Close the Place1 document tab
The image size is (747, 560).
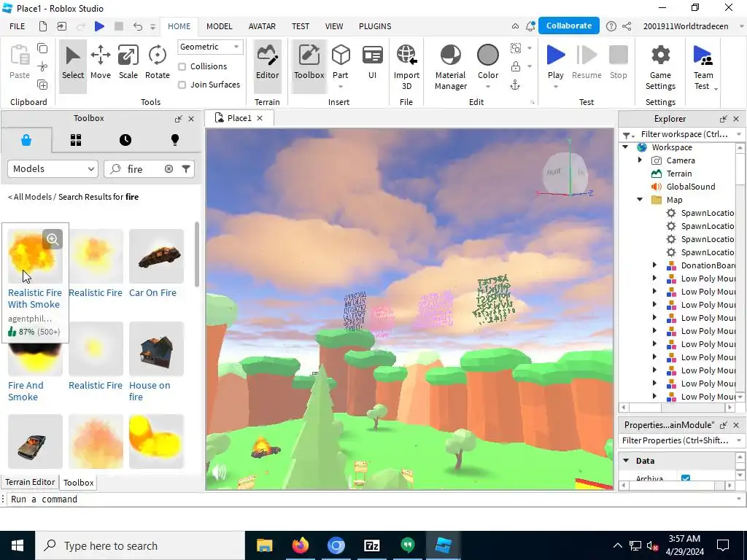coord(260,118)
